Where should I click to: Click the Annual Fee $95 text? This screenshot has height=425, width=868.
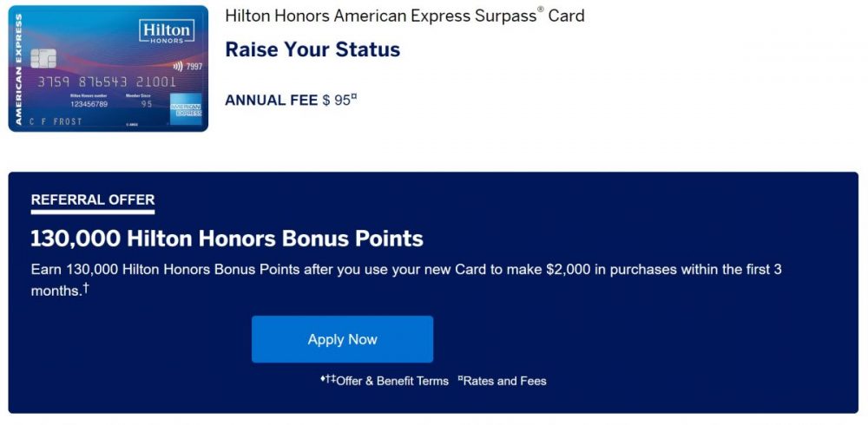coord(288,100)
